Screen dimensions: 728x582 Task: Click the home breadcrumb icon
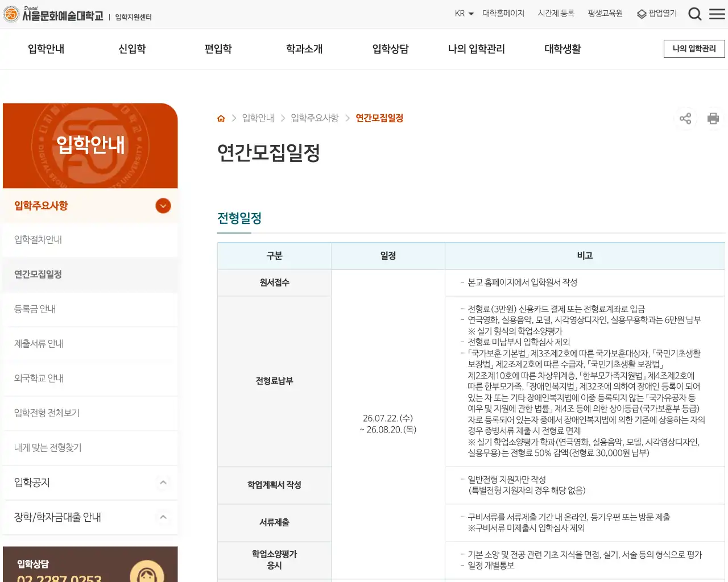click(x=221, y=118)
